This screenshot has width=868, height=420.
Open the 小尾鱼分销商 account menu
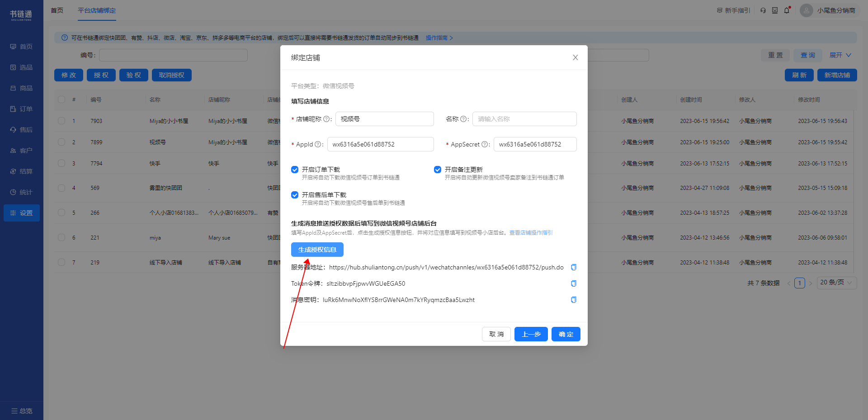pos(836,10)
